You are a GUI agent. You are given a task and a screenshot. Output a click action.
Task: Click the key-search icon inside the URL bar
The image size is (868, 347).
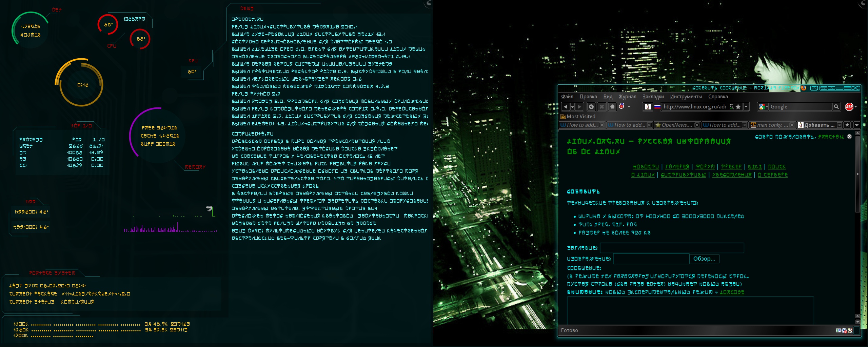point(732,107)
